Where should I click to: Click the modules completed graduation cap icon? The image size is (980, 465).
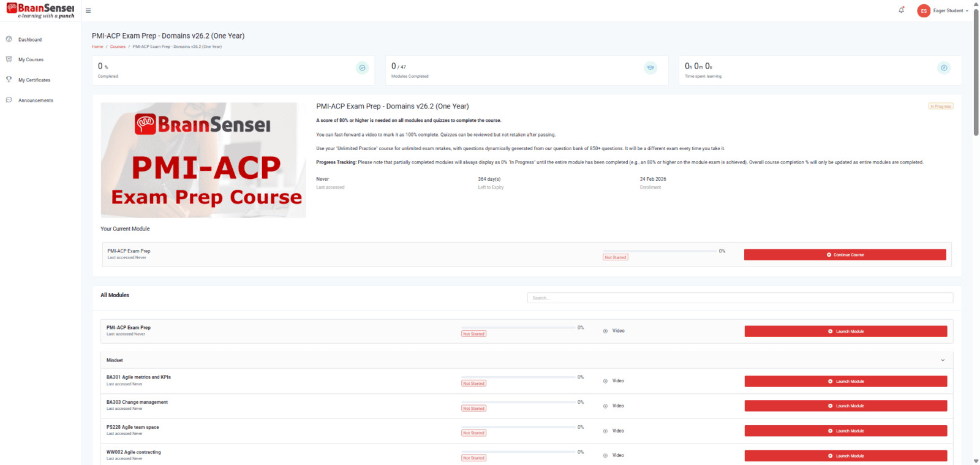650,68
